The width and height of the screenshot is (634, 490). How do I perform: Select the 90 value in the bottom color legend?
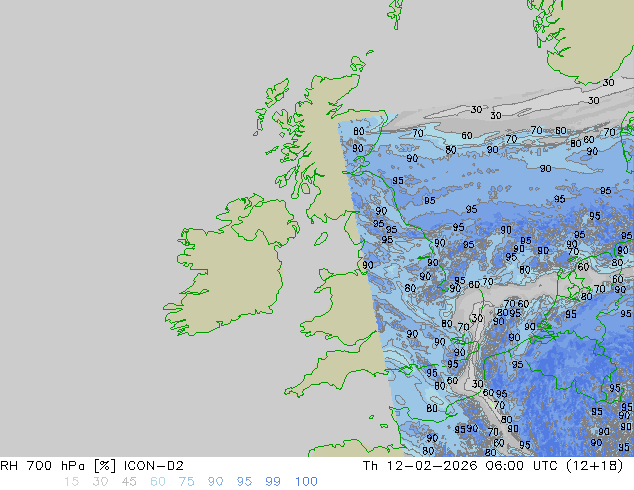(215, 482)
